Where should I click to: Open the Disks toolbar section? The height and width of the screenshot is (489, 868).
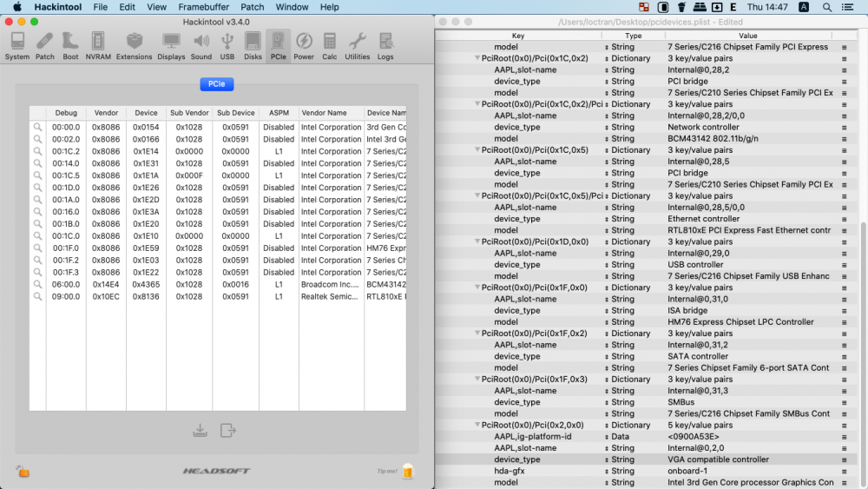(253, 46)
